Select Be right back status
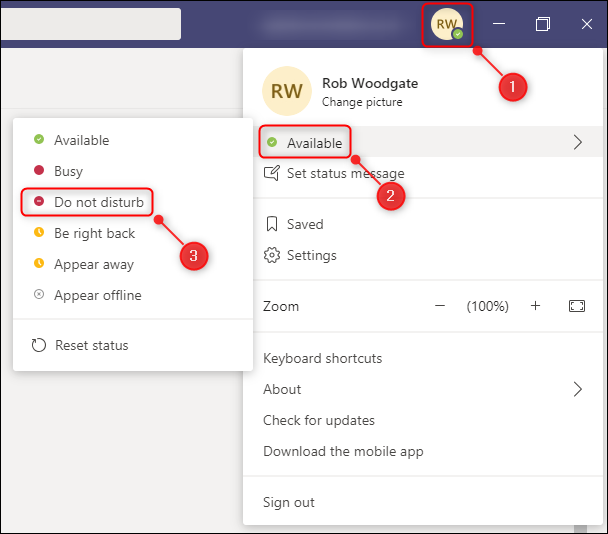Image resolution: width=608 pixels, height=534 pixels. coord(94,234)
